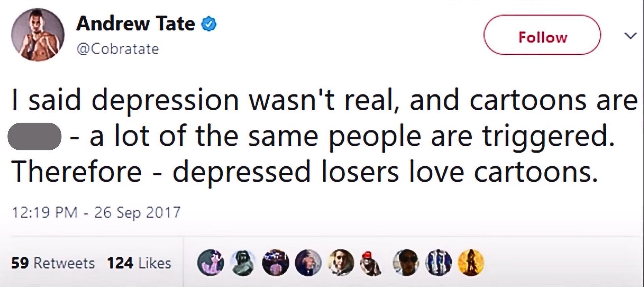This screenshot has width=644, height=287.
Task: Open the 12:19 PM 26 Sep 2017 timestamp
Action: point(96,213)
